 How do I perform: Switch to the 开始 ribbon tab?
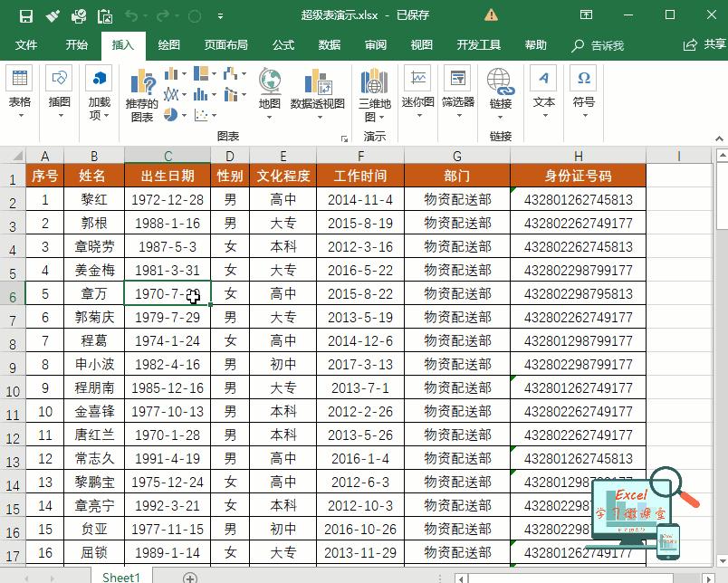tap(76, 43)
